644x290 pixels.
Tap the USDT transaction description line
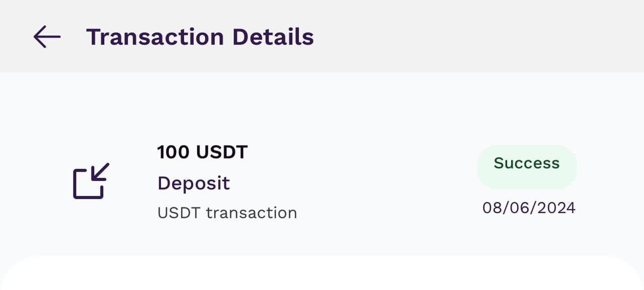[227, 213]
